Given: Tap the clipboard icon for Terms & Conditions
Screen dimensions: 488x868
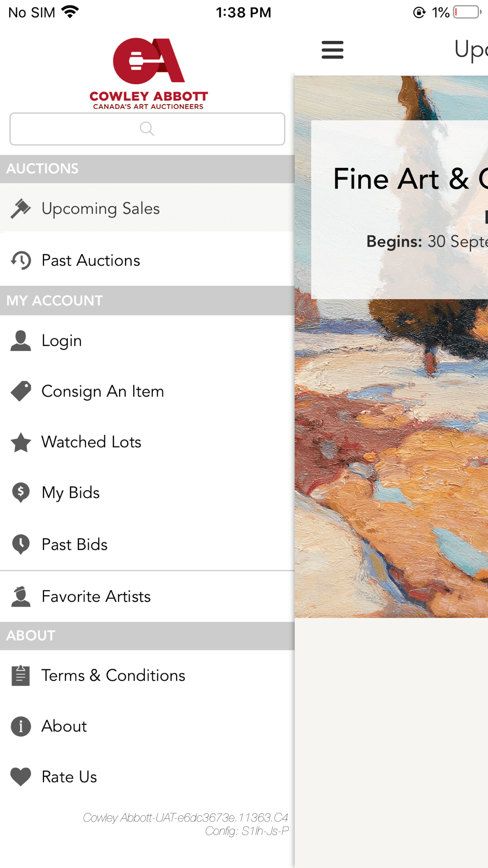Looking at the screenshot, I should (x=20, y=675).
